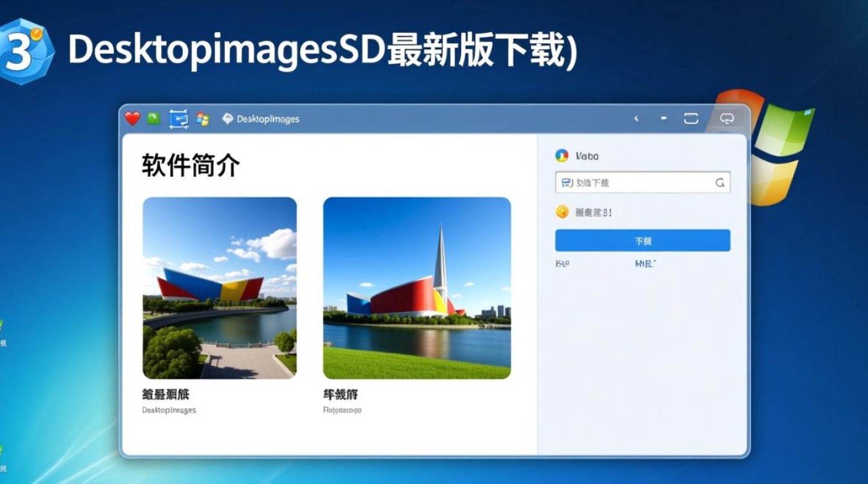Screen dimensions: 868x484
Task: Click the magnifier icon in the search box
Action: click(719, 183)
